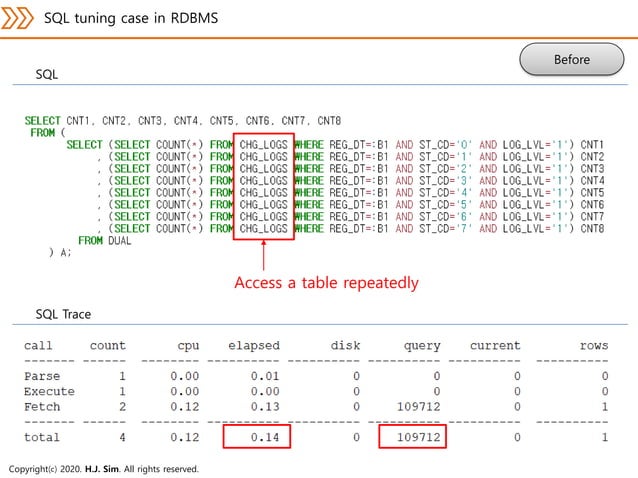Click the 'cpu' column header

[188, 346]
